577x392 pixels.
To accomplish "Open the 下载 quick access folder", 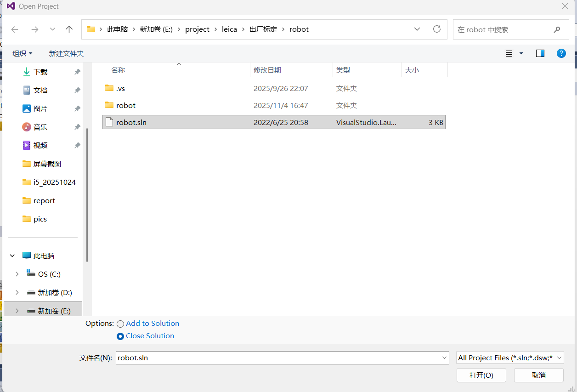I will [40, 72].
